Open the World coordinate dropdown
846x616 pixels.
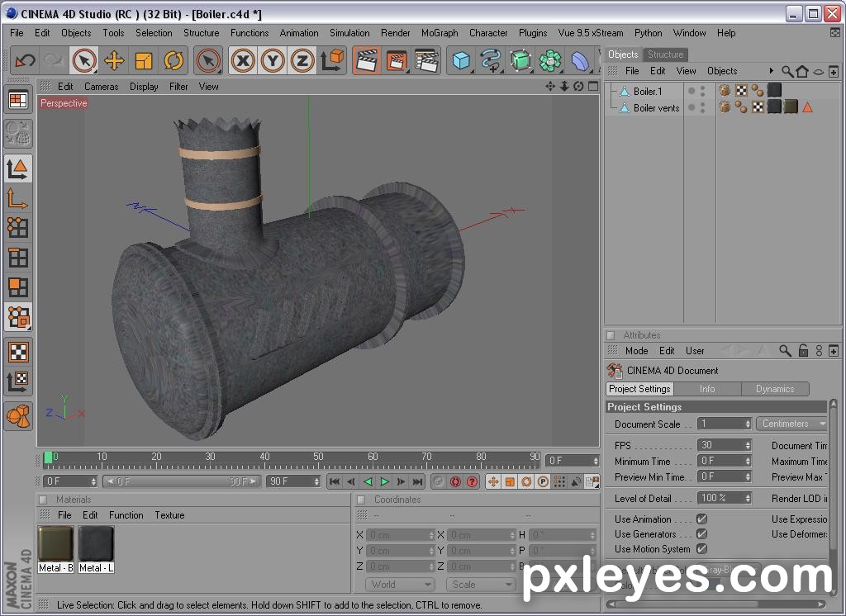tap(400, 585)
